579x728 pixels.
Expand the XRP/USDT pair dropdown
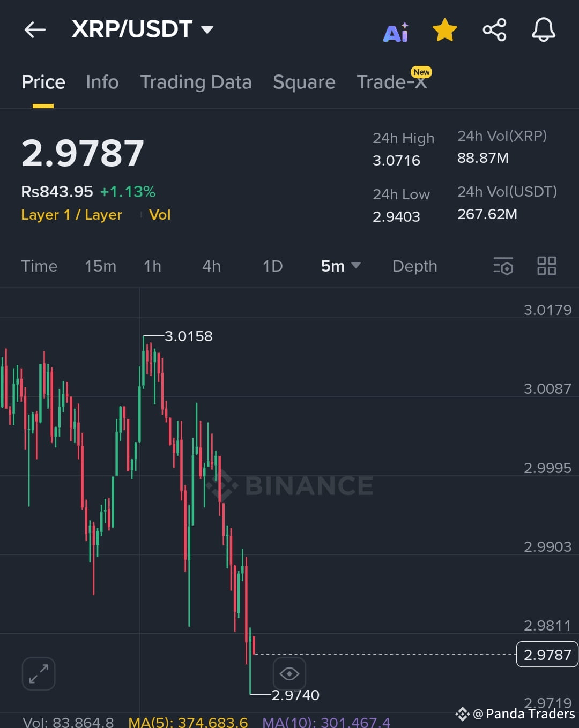pos(207,29)
